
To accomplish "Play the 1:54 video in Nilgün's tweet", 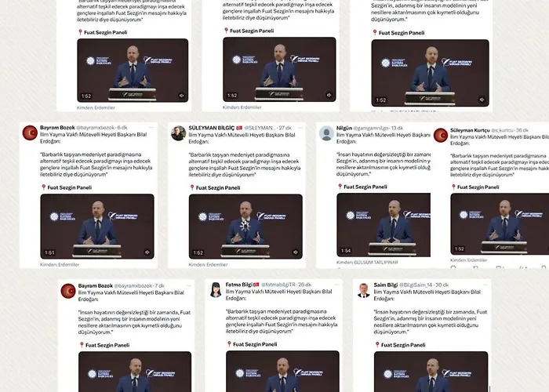I will click(x=384, y=225).
